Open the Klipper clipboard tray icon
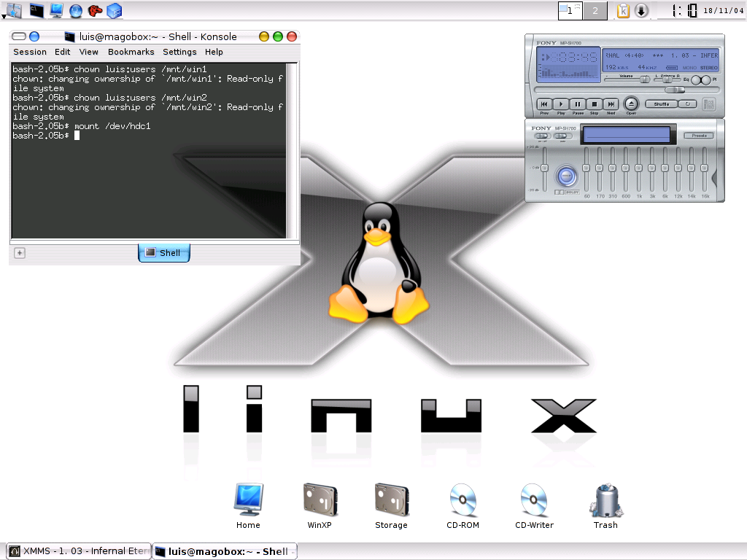This screenshot has width=747, height=560. [x=623, y=10]
